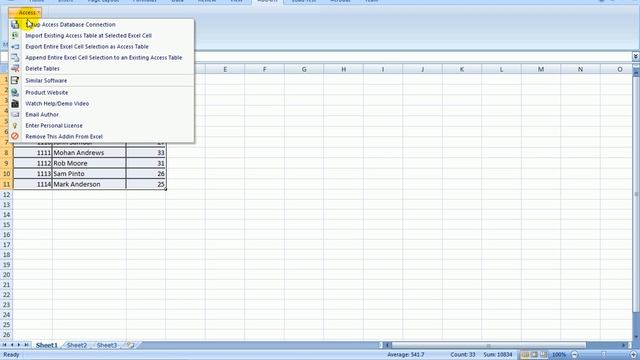This screenshot has width=640, height=360.
Task: Switch to Sheet3 tab
Action: tap(107, 345)
